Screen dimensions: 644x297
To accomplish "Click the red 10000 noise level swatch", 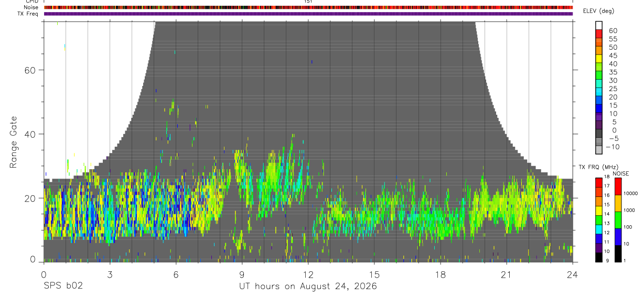I will click(617, 186).
